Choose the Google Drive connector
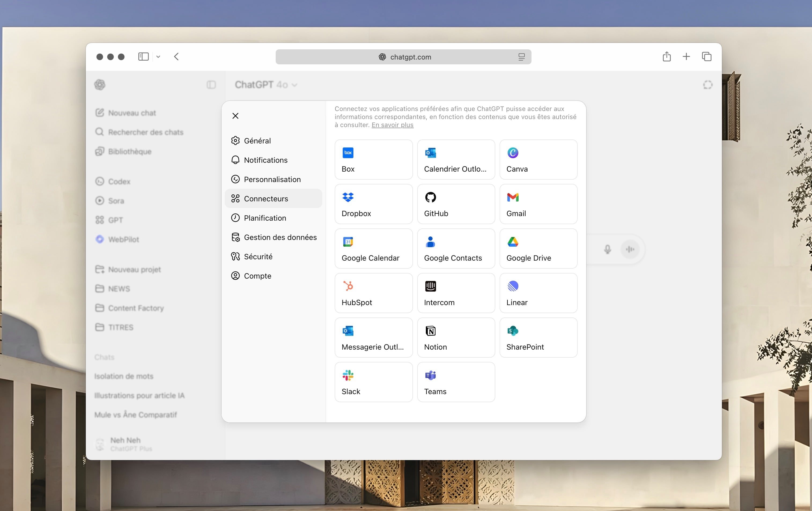Screen dimensions: 812x511 pyautogui.click(x=538, y=249)
